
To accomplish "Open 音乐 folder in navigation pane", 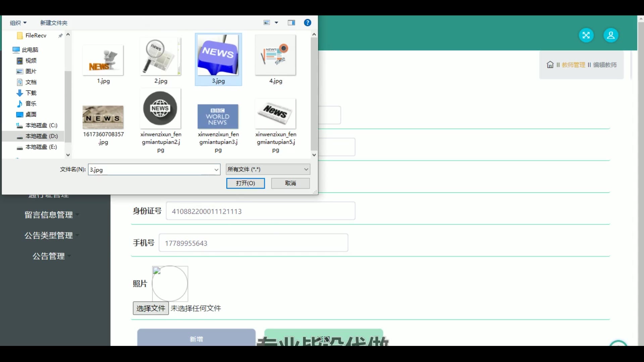I will 31,104.
